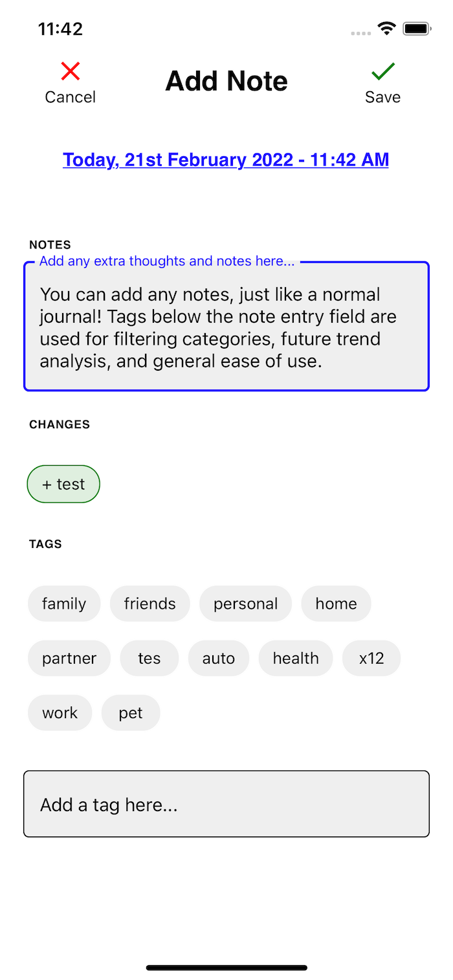Tap the 'x12' tag chip
The width and height of the screenshot is (453, 980).
(x=371, y=659)
